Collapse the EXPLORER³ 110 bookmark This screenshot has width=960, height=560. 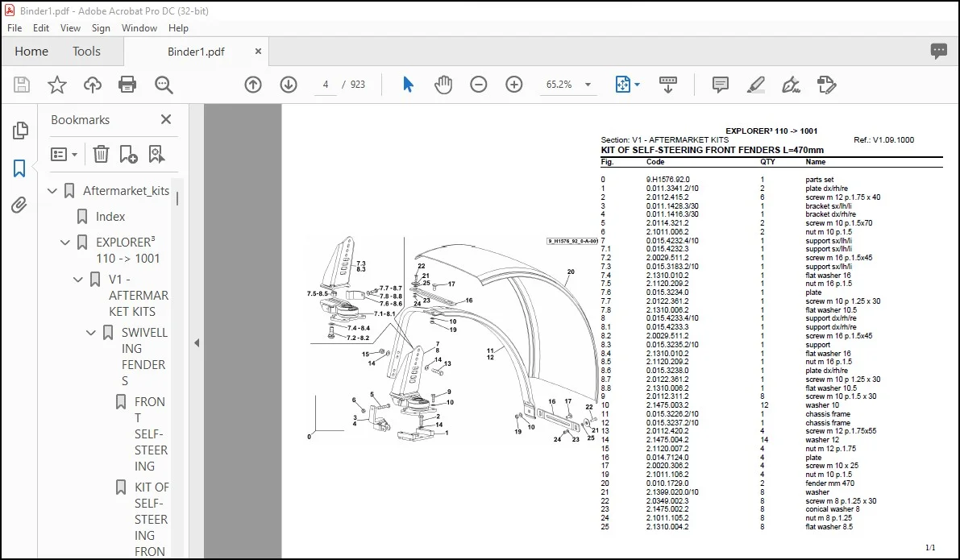click(65, 243)
